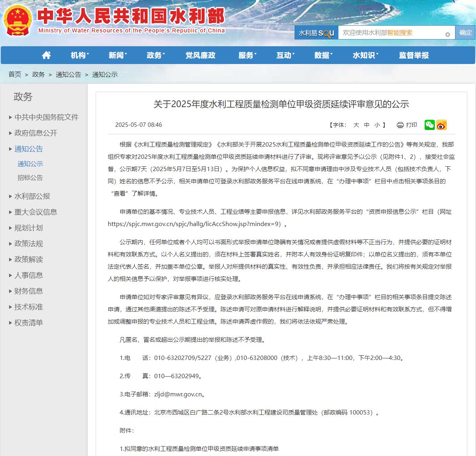Select 通知公示 sidebar sub-item

30,164
